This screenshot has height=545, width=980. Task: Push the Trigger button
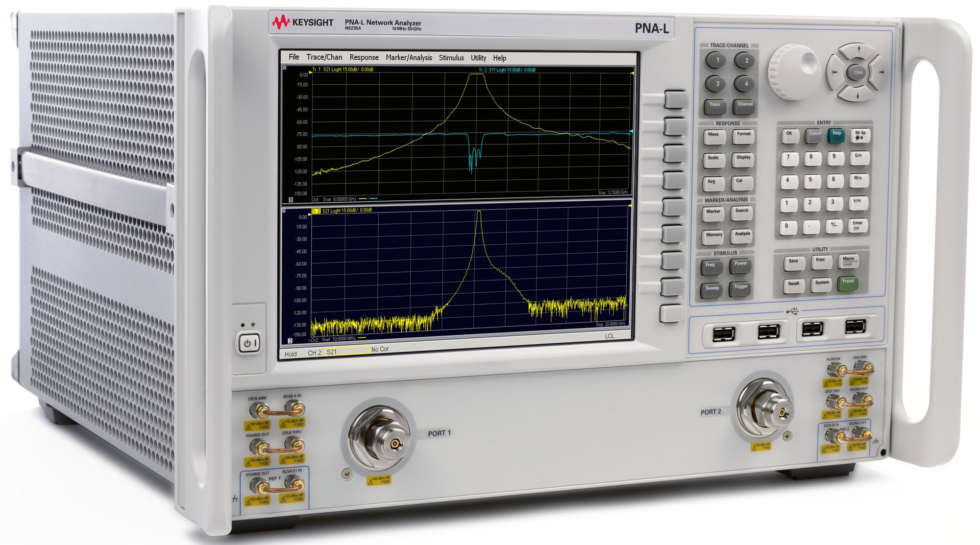pyautogui.click(x=740, y=288)
